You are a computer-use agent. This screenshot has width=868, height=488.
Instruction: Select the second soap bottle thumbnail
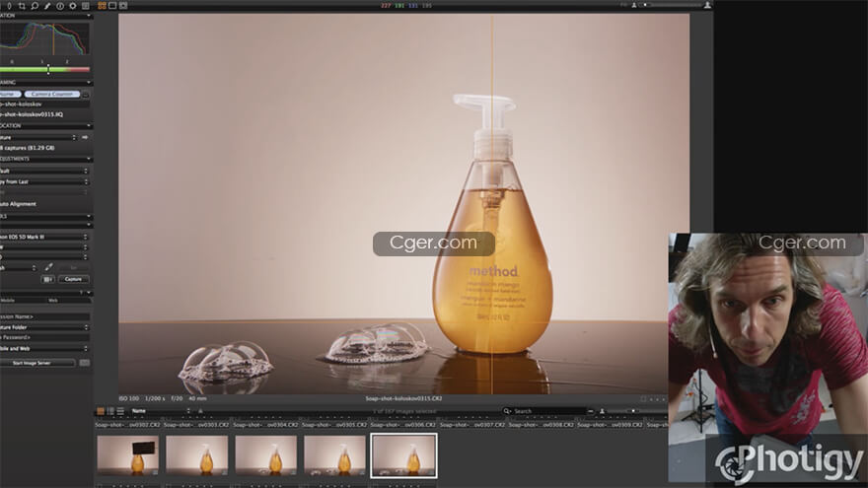click(x=196, y=455)
